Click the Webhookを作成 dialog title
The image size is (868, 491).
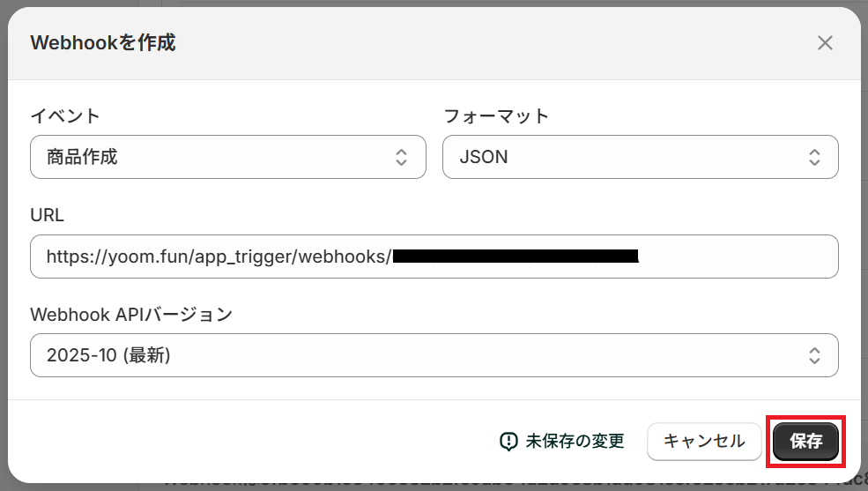click(x=103, y=42)
